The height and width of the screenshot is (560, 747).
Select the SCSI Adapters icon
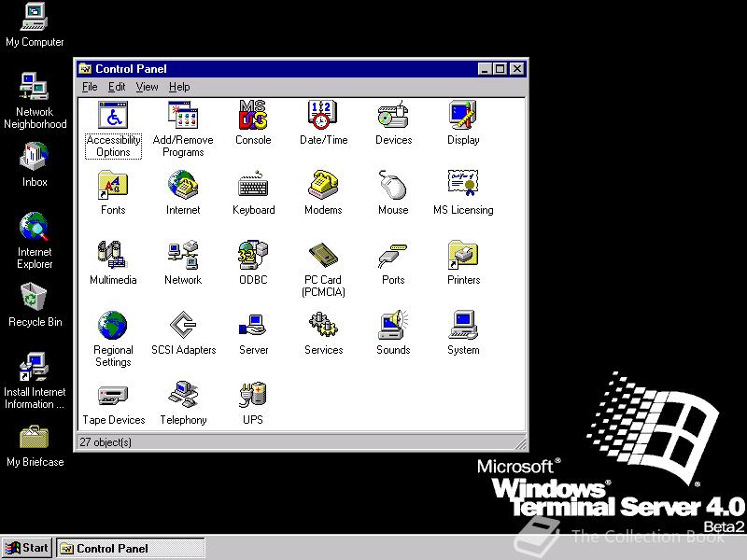[x=183, y=325]
